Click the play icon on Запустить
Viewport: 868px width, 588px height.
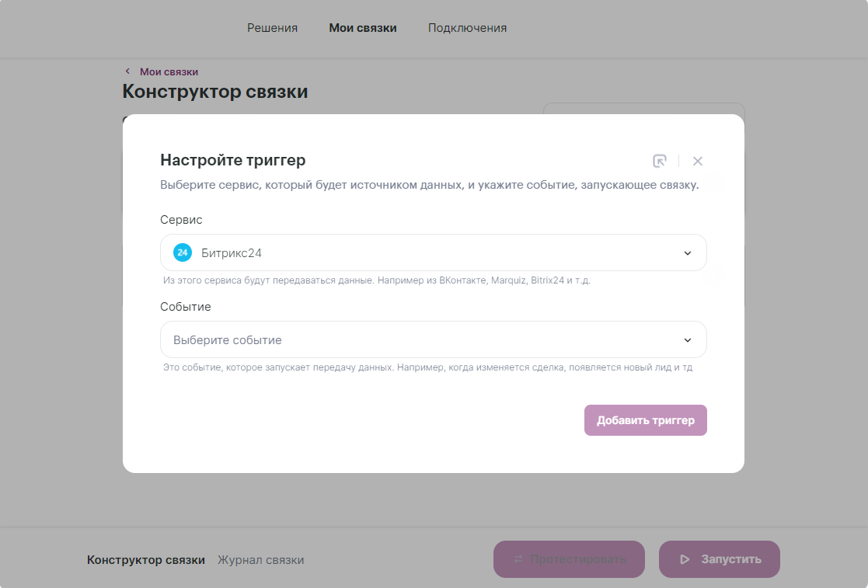(685, 559)
